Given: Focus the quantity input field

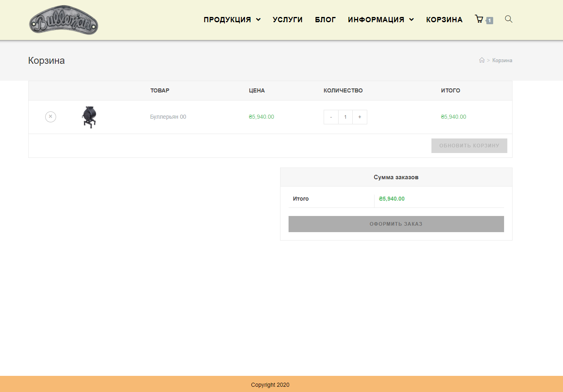Looking at the screenshot, I should click(345, 117).
